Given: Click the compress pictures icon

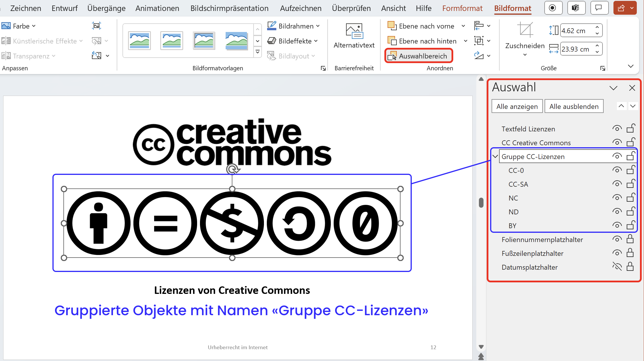Looking at the screenshot, I should click(x=97, y=26).
